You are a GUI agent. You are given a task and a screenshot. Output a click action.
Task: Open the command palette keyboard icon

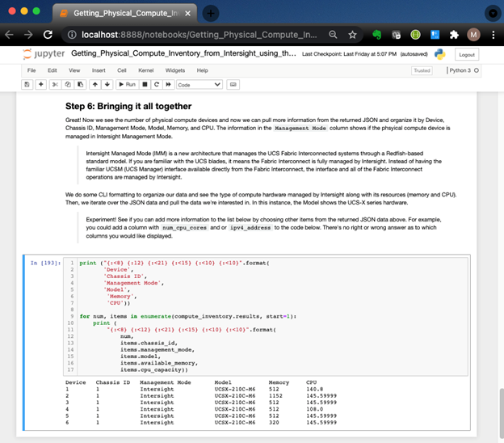point(233,84)
